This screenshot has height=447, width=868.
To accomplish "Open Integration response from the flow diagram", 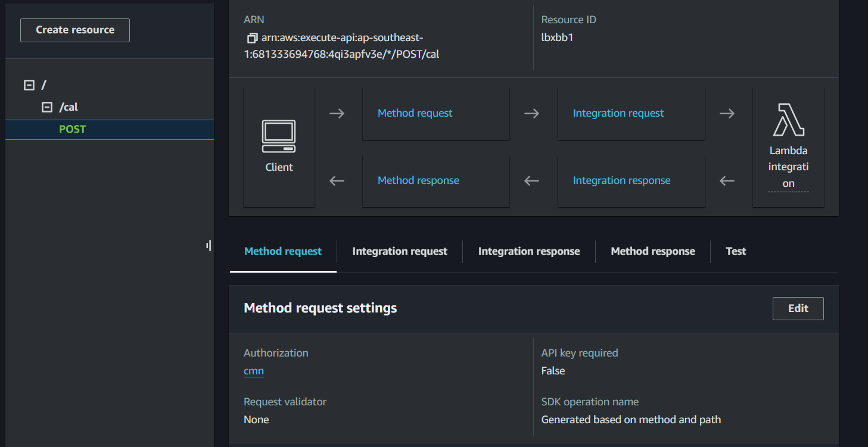I will (x=621, y=180).
